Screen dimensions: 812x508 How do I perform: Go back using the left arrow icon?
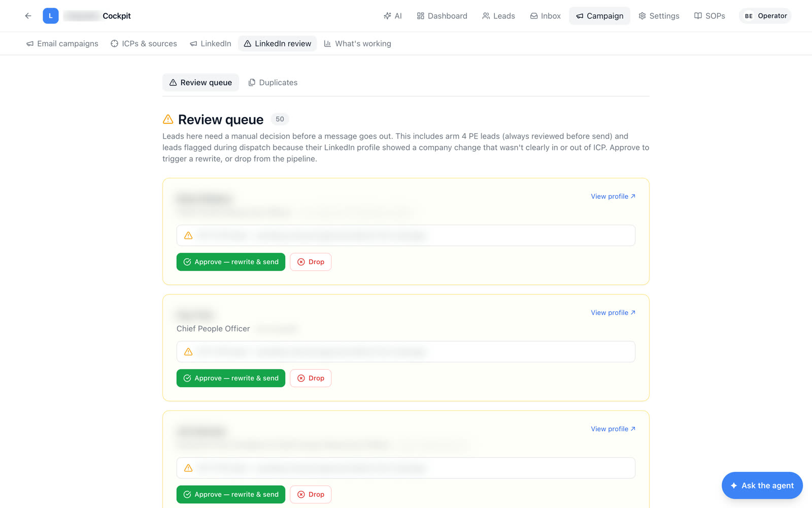28,16
